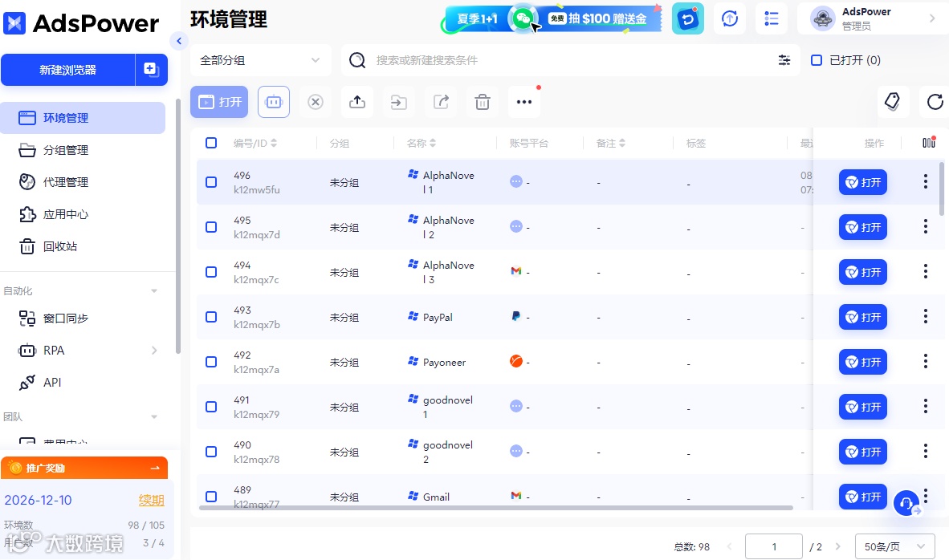
Task: Open the tag management icon
Action: (x=892, y=102)
